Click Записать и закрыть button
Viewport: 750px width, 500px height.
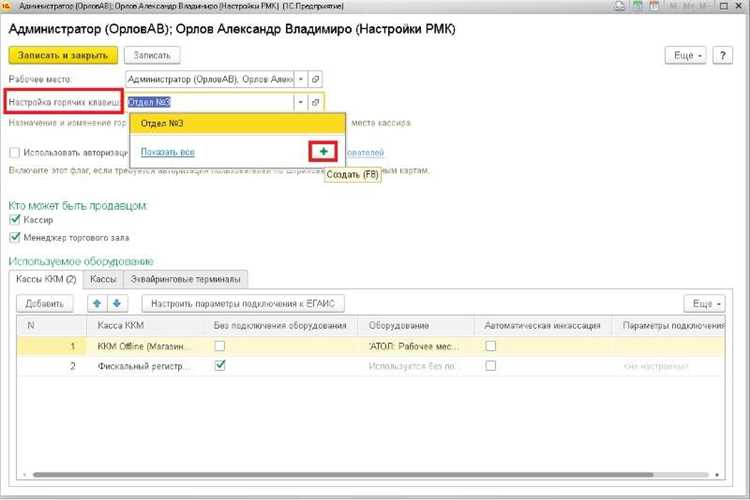[63, 56]
